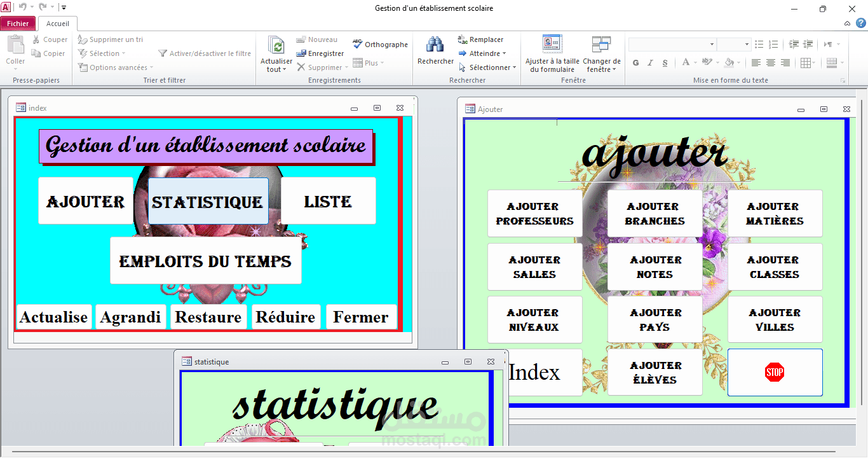The image size is (868, 458).
Task: Toggle italic with the I button
Action: pyautogui.click(x=650, y=63)
